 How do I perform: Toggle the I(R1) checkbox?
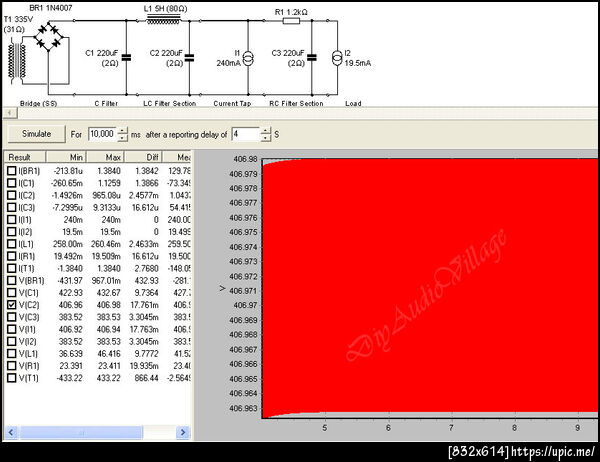12,256
